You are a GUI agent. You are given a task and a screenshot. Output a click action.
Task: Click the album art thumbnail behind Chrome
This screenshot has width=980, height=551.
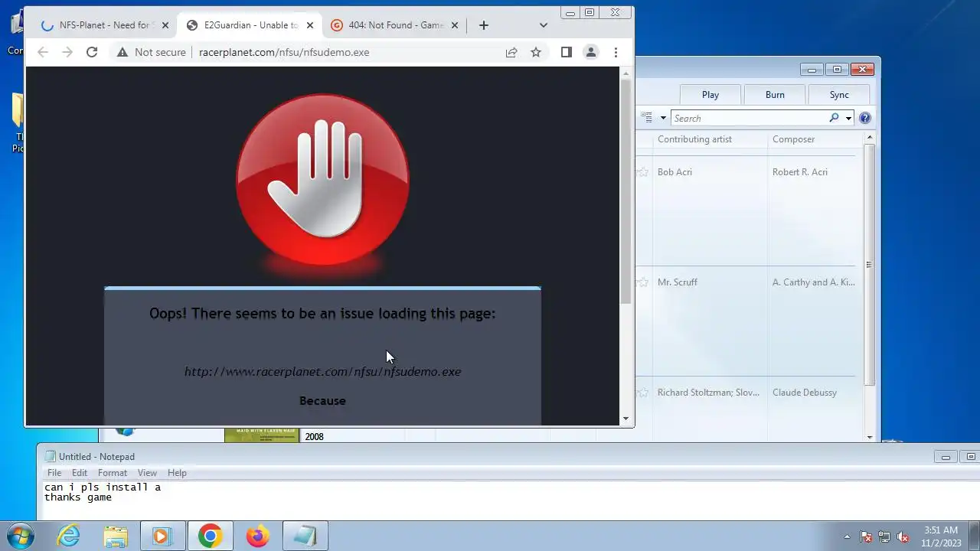tap(262, 435)
